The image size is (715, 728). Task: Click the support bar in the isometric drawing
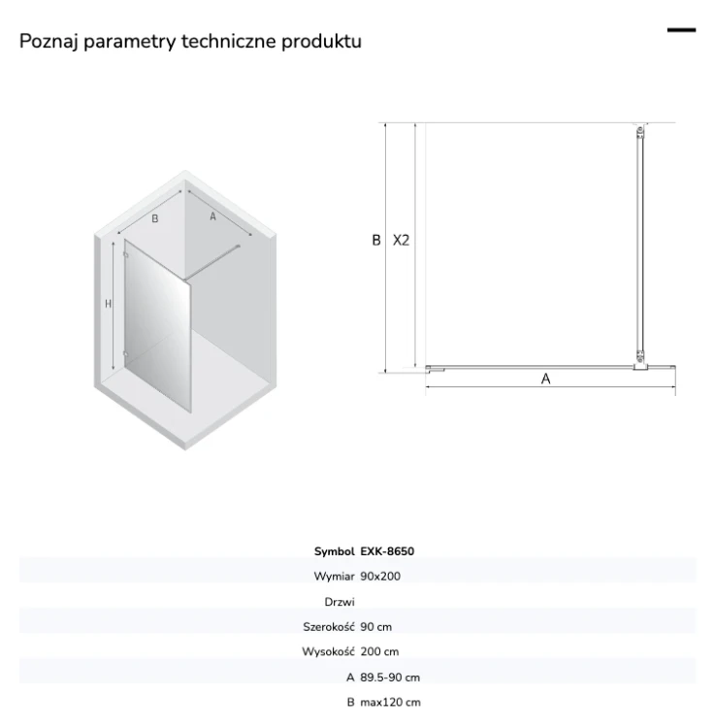click(212, 263)
